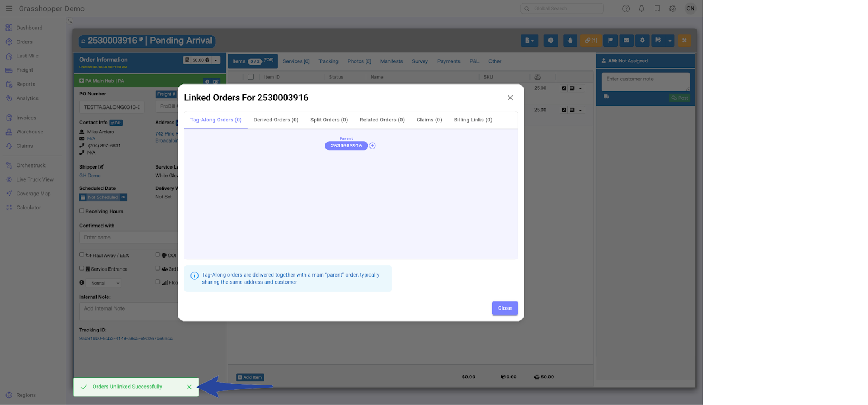Check the Service Entrance checkbox
868x405 pixels.
82,268
